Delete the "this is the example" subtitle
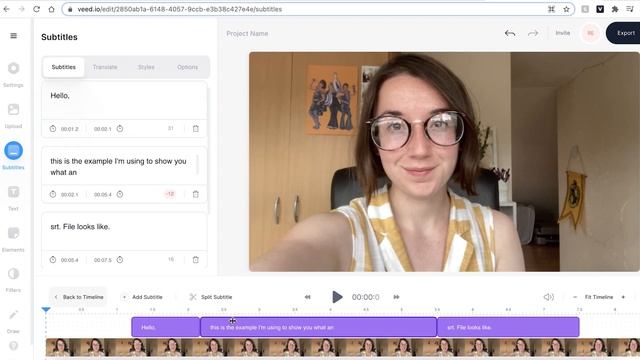The image size is (640, 360). pyautogui.click(x=196, y=194)
